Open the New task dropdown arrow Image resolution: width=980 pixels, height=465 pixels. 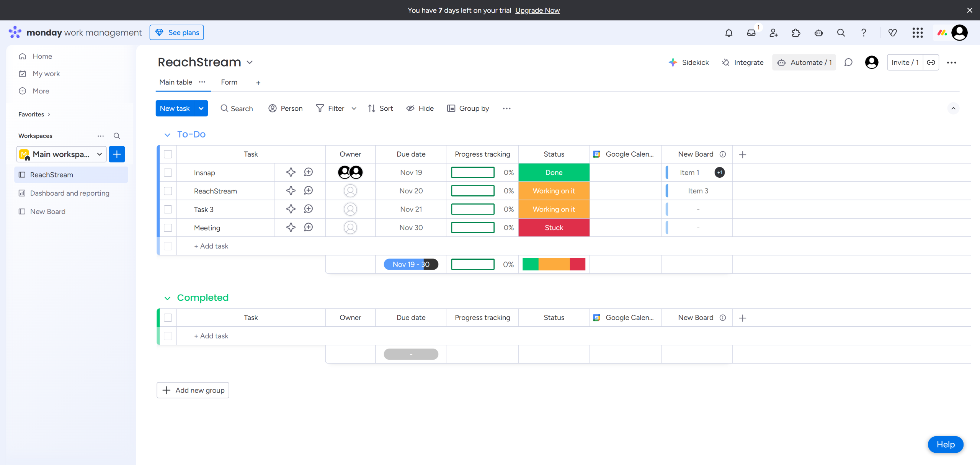tap(201, 108)
